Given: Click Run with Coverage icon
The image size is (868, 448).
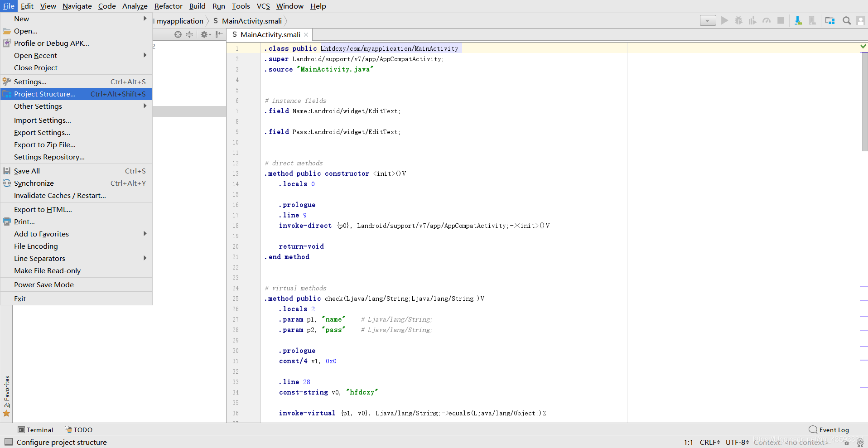Looking at the screenshot, I should coord(752,20).
